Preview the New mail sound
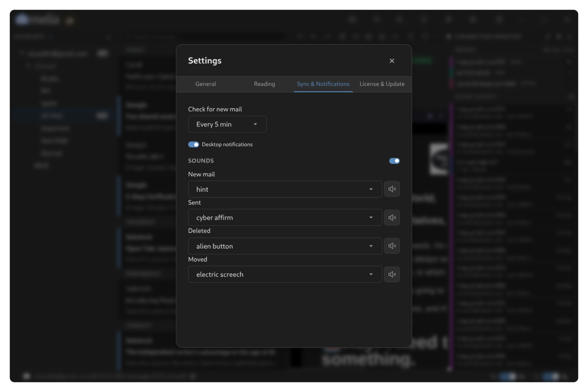Screen dimensions: 588x392 pos(392,189)
